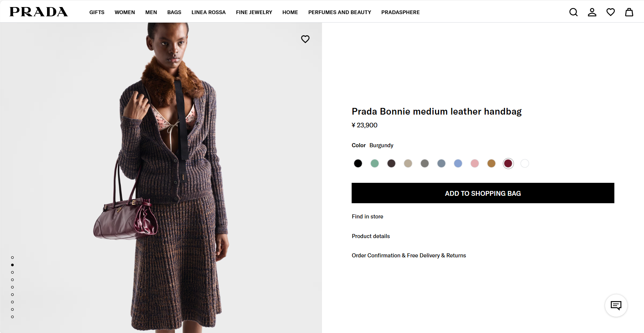The image size is (644, 333).
Task: Expand Find in store
Action: coord(367,217)
